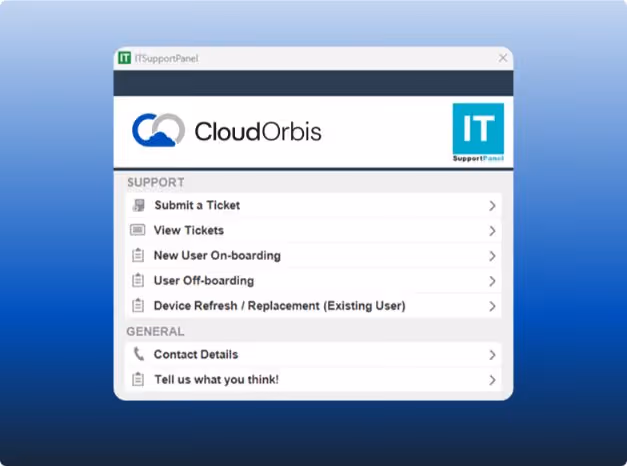This screenshot has height=466, width=627.
Task: Click the CloudOrbis cloud logo
Action: (x=159, y=130)
